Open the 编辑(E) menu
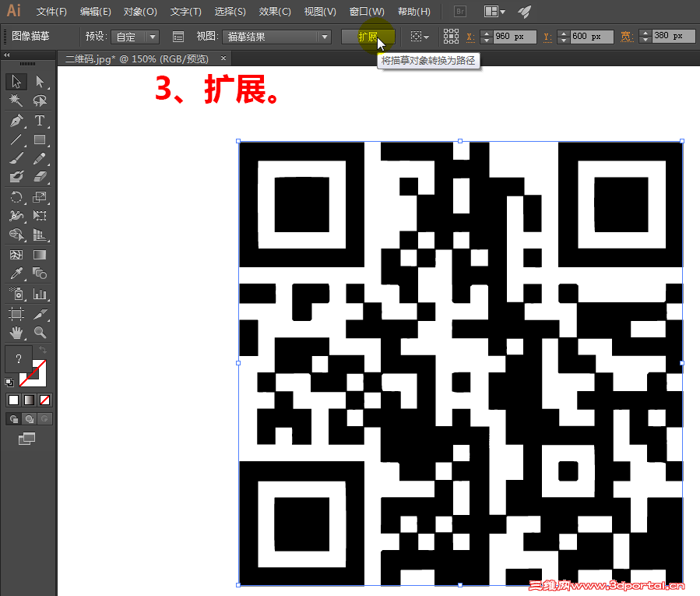This screenshot has width=700, height=596. [96, 12]
